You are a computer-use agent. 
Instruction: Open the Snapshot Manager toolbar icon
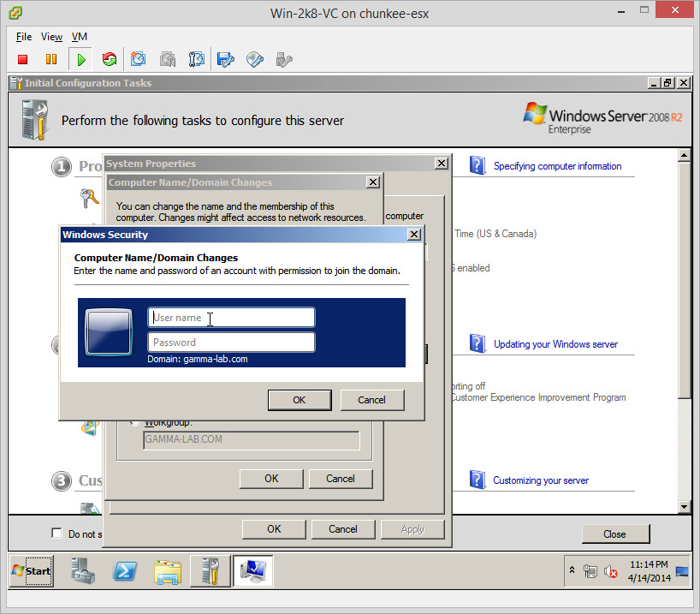pos(197,59)
